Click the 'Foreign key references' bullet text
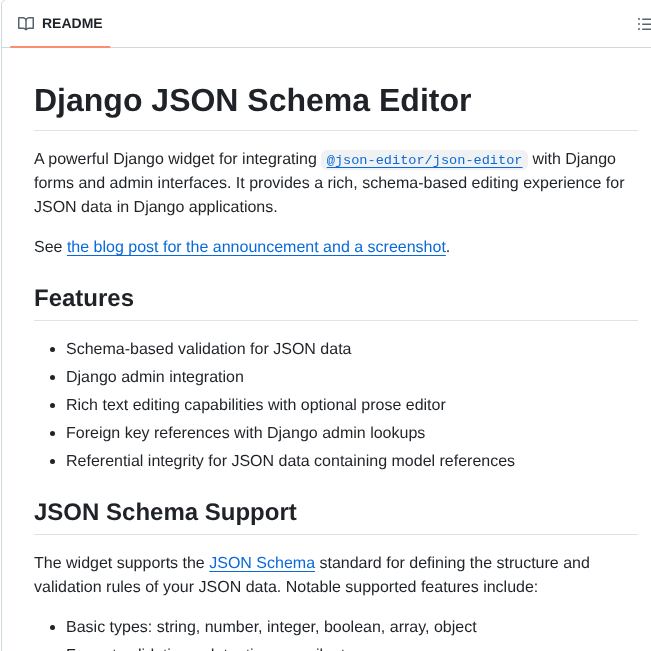 (x=245, y=433)
